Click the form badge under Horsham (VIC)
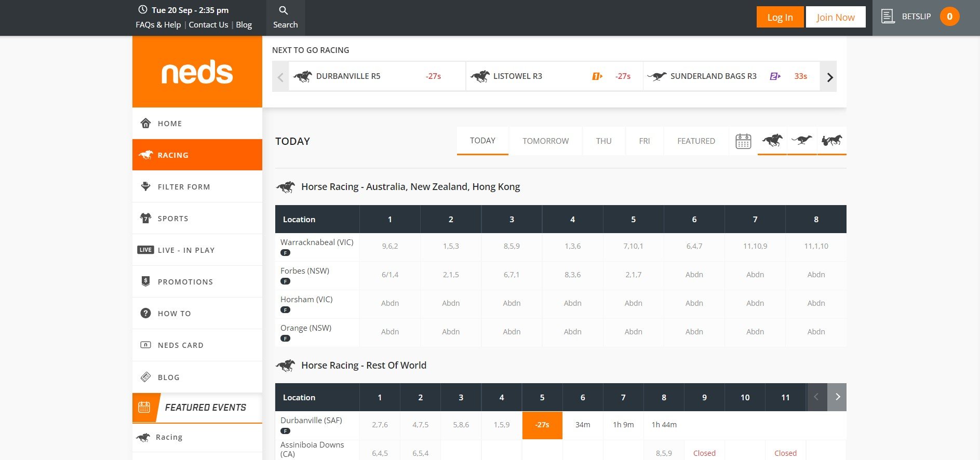 tap(285, 310)
